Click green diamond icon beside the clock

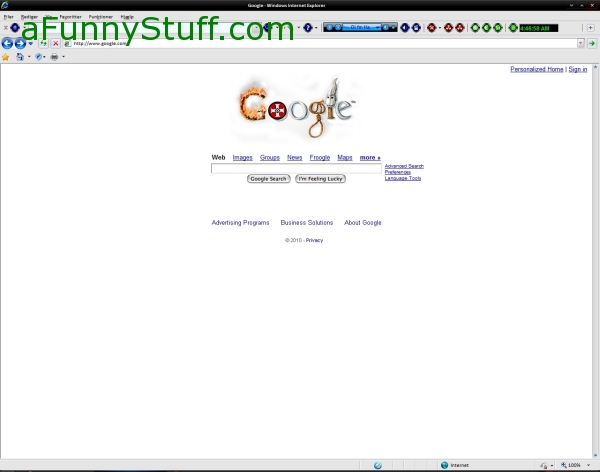coord(513,28)
